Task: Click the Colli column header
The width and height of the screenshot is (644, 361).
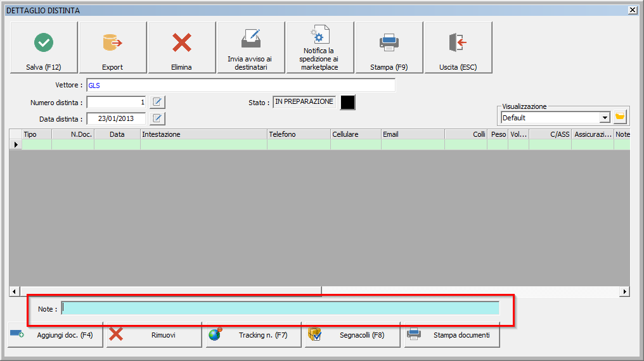Action: 466,134
